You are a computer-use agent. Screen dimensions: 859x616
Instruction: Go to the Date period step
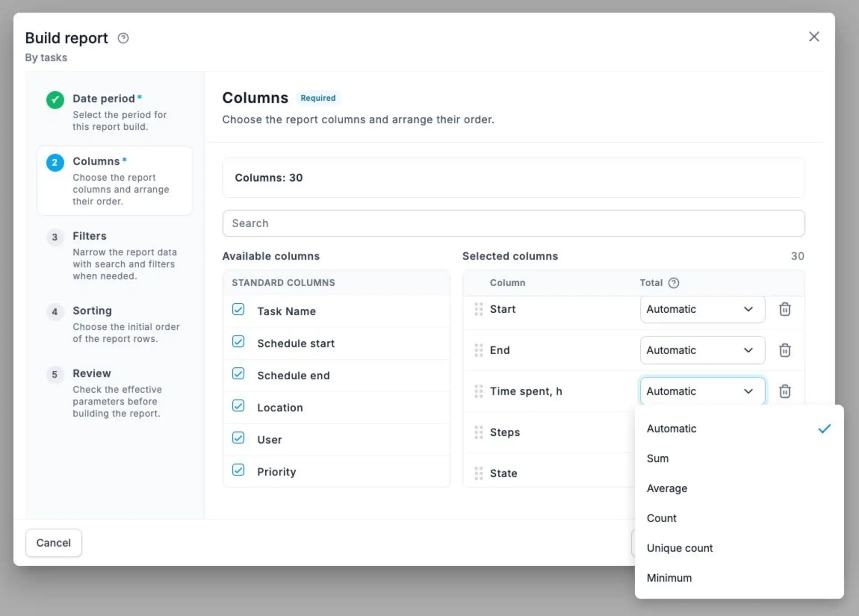coord(115,112)
